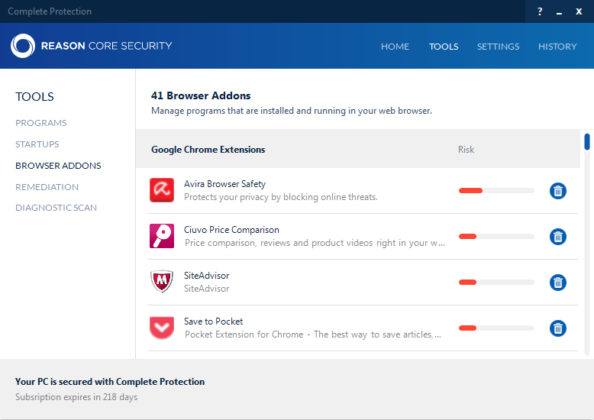Remove Ciuvo Price Comparison with trash icon

[558, 237]
